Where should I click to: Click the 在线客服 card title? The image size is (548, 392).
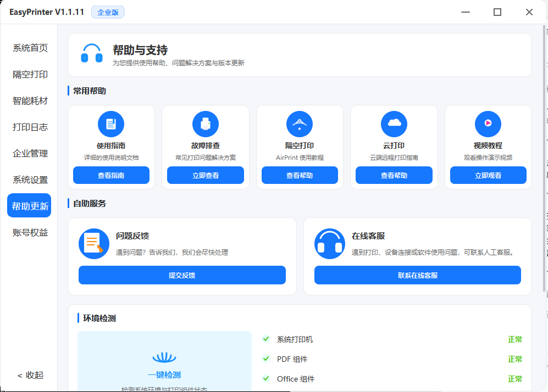(x=368, y=236)
